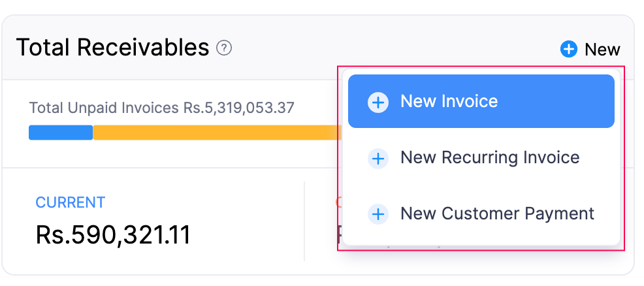644x286 pixels.
Task: Click the Rs.590,321.11 current amount
Action: pos(113,235)
